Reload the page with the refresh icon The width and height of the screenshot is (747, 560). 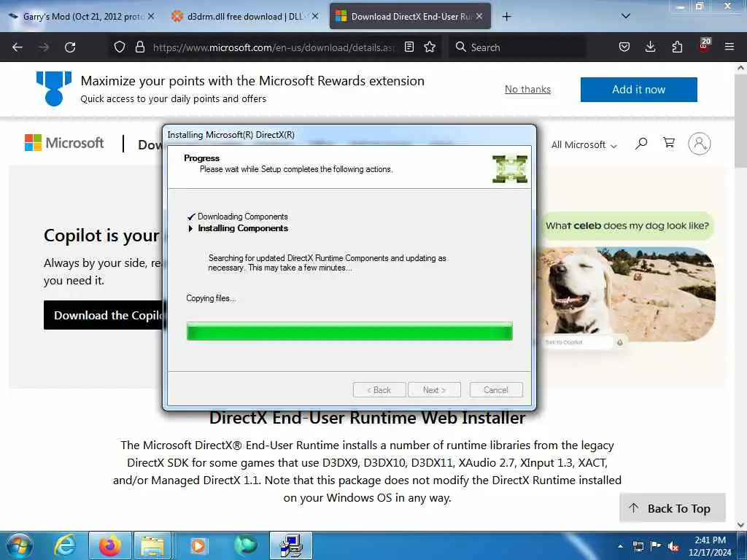(70, 47)
